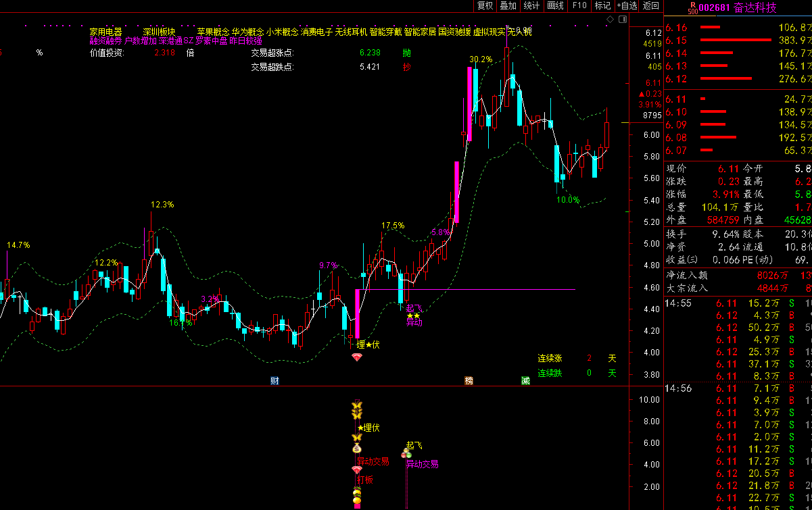Click the 无线耳机 concept tag
This screenshot has width=812, height=510.
(x=352, y=32)
